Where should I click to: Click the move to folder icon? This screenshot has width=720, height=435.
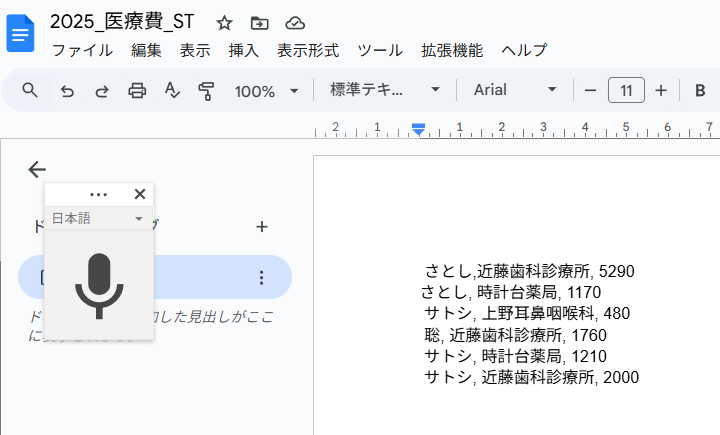pos(259,23)
